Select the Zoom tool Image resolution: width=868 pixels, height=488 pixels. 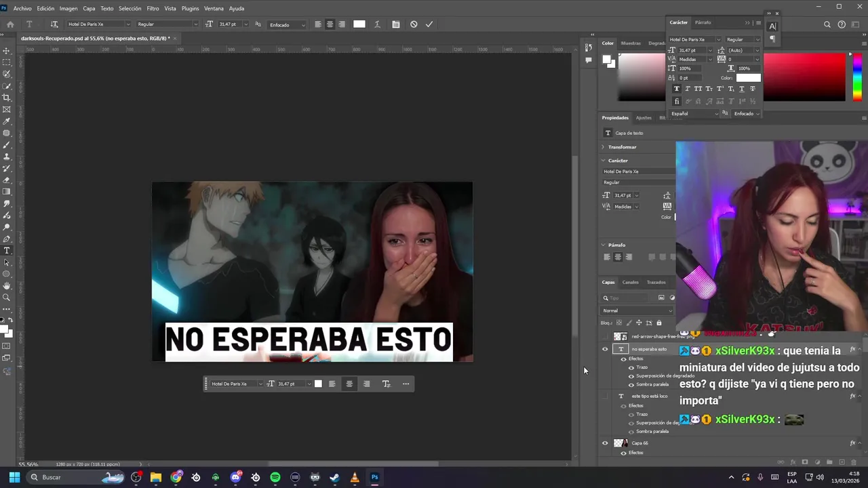7,298
